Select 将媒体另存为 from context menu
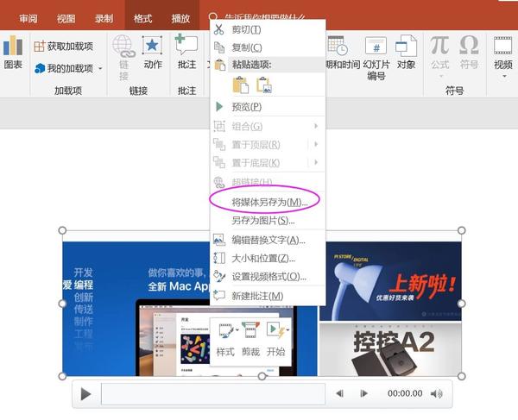Screen dimensions: 518x420 coord(268,202)
